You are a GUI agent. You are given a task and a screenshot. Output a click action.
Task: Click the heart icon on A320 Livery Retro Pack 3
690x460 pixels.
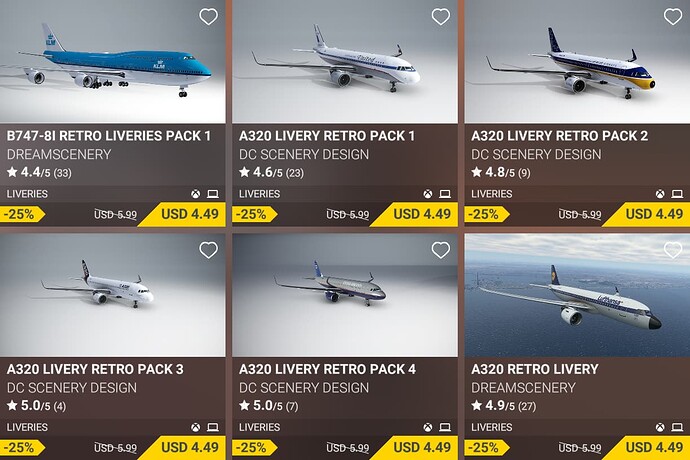tap(208, 251)
